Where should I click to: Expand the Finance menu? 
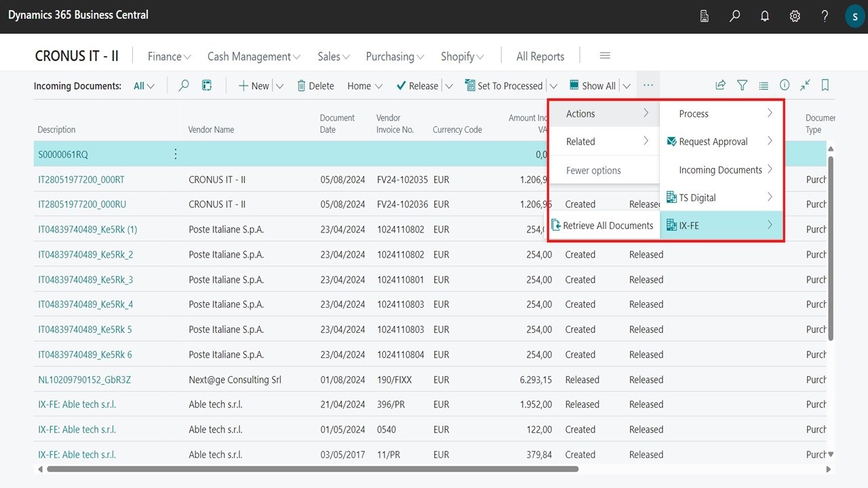click(170, 56)
